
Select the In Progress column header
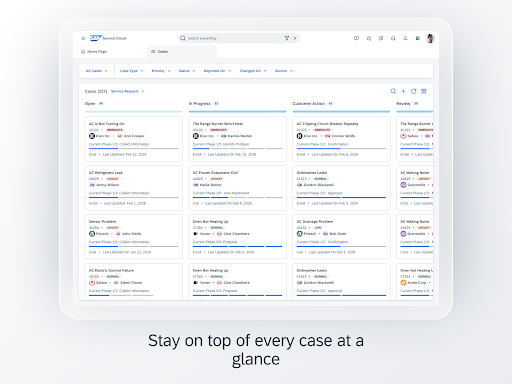pyautogui.click(x=200, y=103)
